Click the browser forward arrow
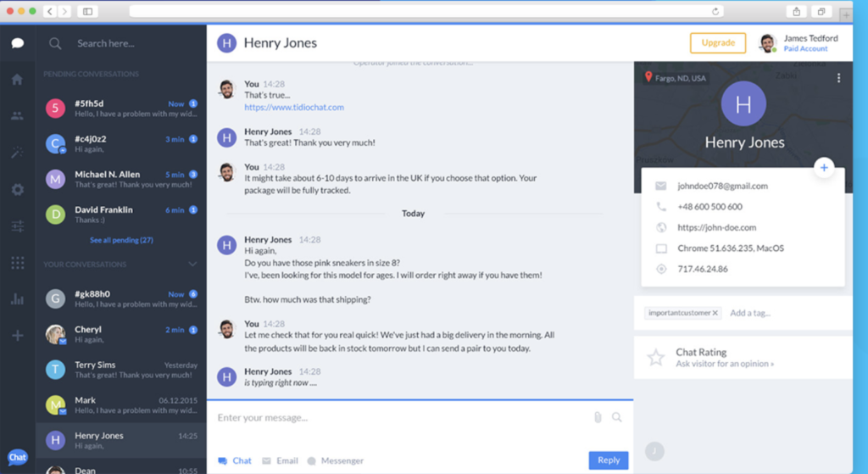 pyautogui.click(x=64, y=11)
